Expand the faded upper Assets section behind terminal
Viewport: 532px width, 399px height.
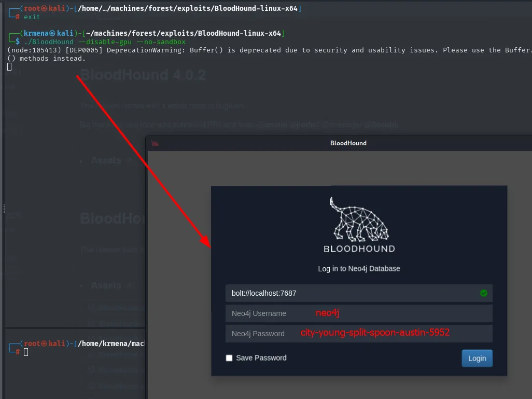106,160
